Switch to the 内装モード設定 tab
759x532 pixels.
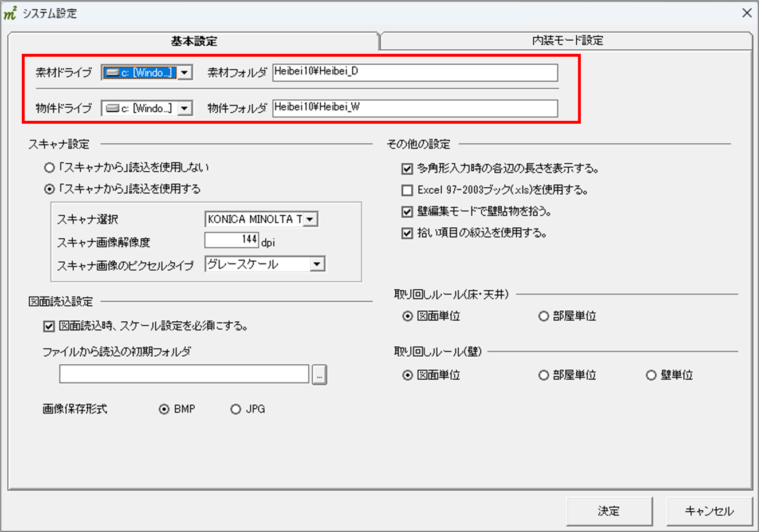tap(567, 41)
